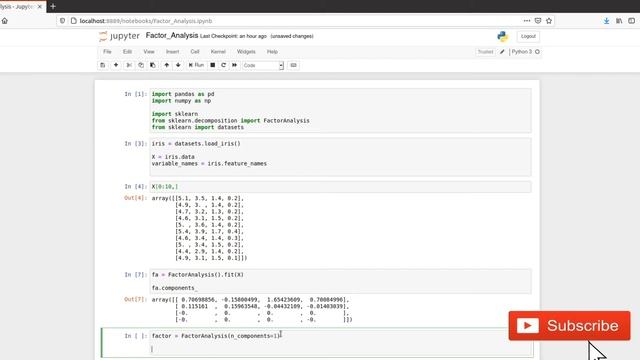Screen dimensions: 640x360
Task: Open the page actions three-dots menu
Action: click(x=527, y=21)
